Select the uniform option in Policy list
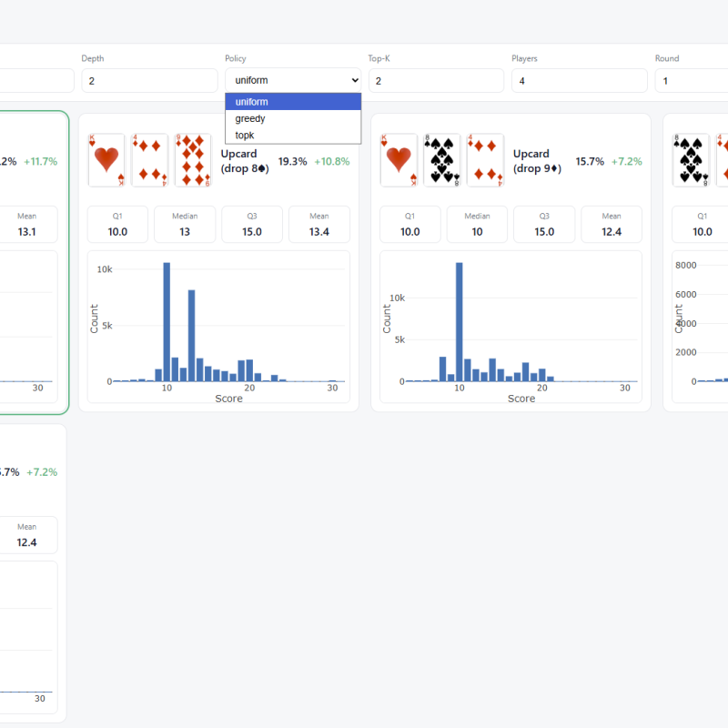Viewport: 728px width, 728px height. (293, 102)
